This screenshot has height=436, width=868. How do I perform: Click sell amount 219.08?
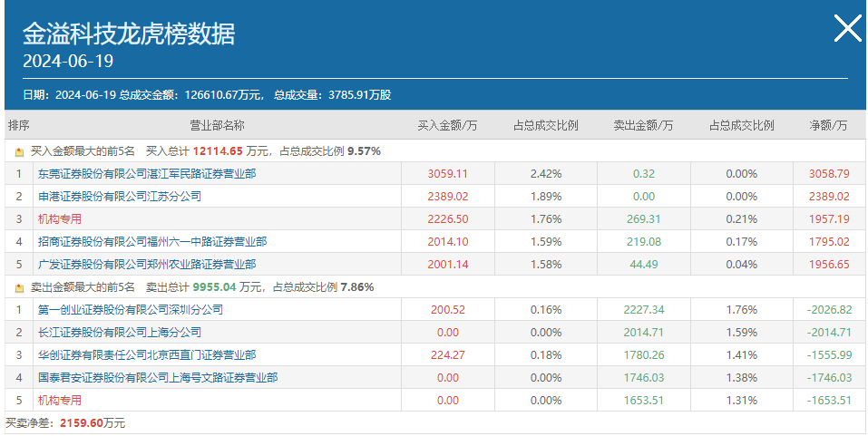click(644, 242)
